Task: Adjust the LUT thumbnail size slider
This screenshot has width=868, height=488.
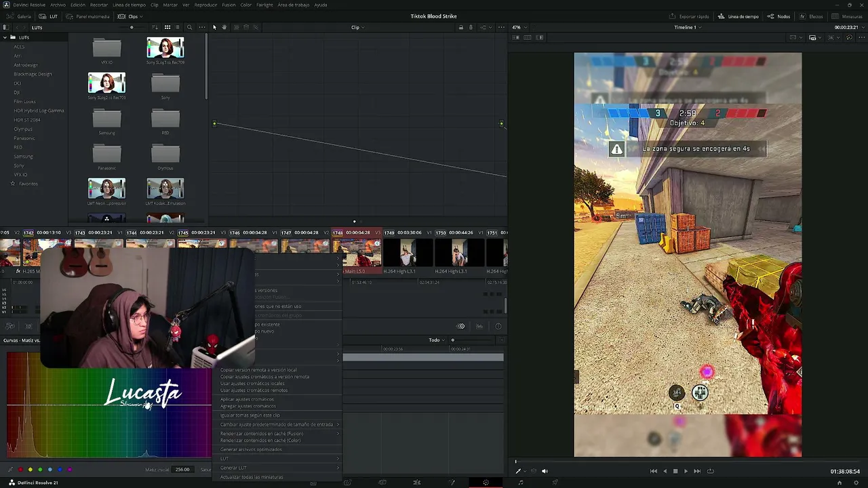Action: click(132, 27)
